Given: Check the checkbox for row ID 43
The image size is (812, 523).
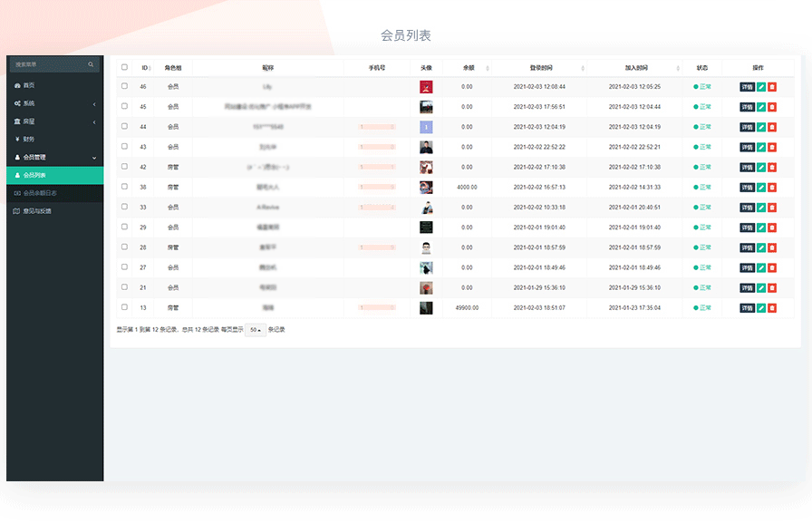Looking at the screenshot, I should coord(124,147).
